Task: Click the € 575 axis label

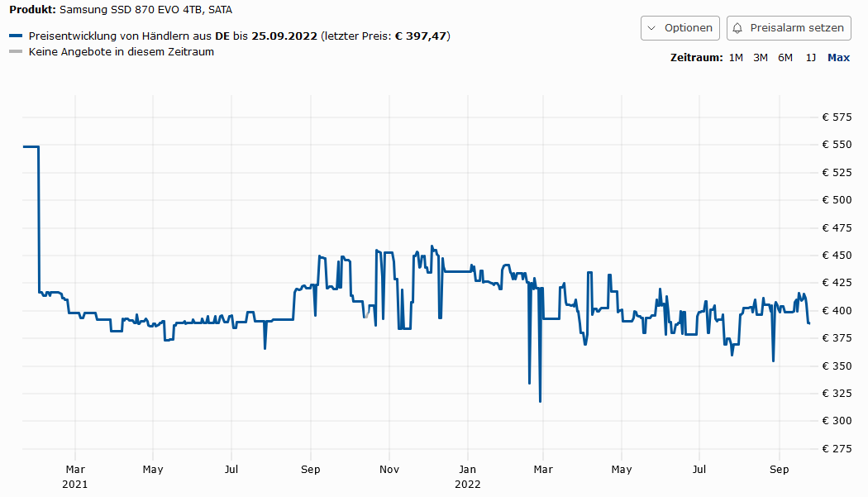Action: (x=837, y=117)
